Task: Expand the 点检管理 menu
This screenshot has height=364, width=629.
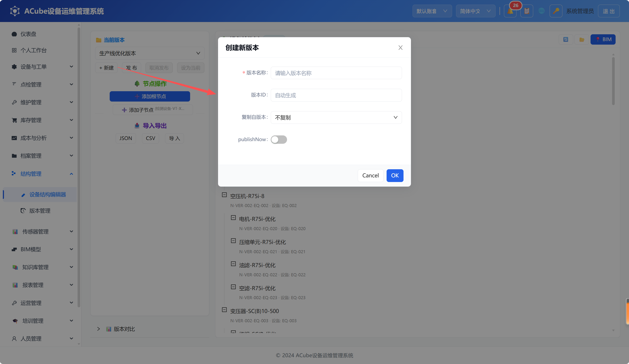Action: coord(40,84)
